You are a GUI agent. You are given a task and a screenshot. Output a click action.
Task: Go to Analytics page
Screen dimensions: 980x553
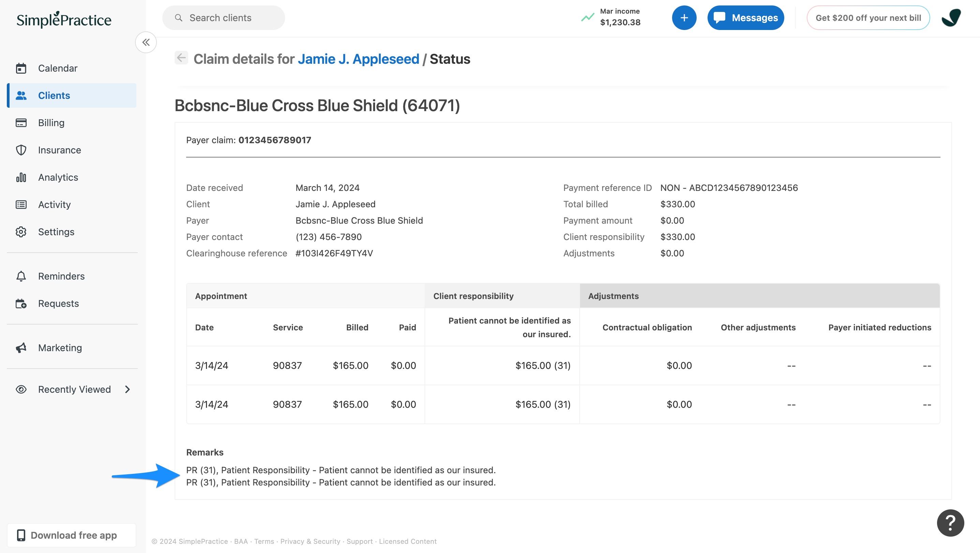coord(72,177)
